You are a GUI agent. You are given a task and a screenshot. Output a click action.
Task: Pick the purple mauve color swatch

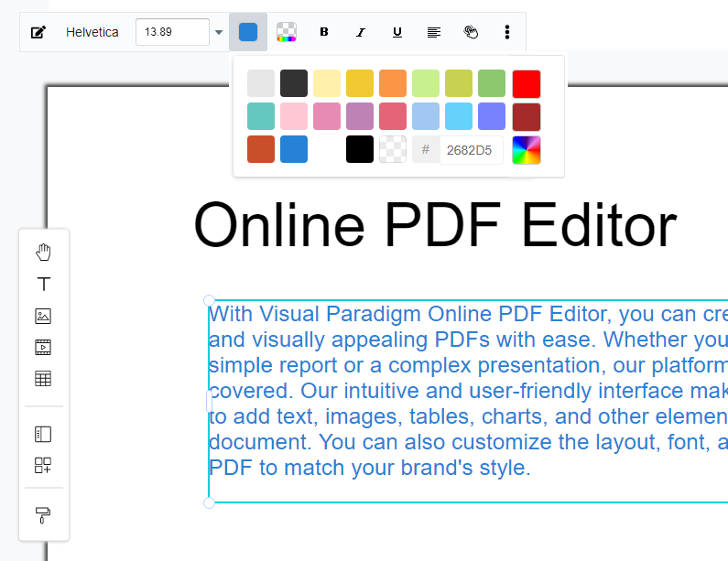click(x=360, y=116)
